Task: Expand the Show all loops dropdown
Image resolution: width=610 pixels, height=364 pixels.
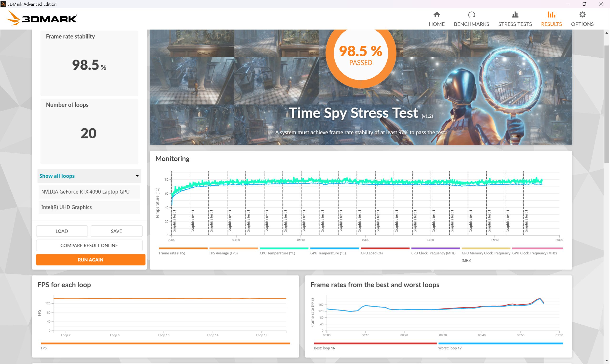Action: 89,176
